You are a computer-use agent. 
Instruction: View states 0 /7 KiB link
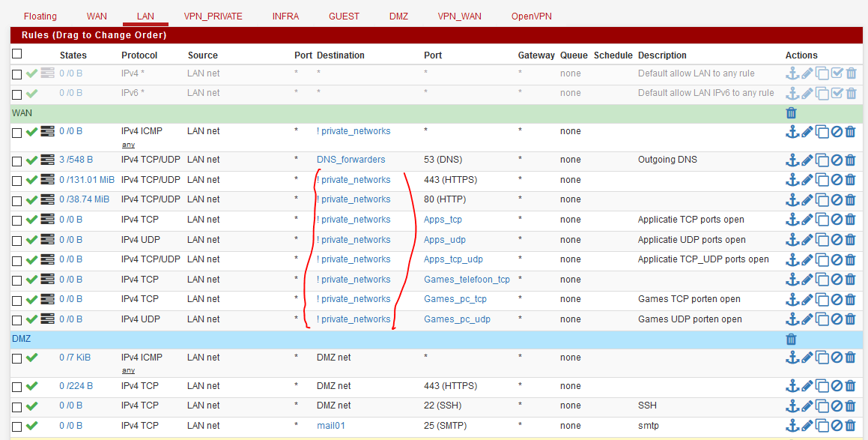pos(75,358)
